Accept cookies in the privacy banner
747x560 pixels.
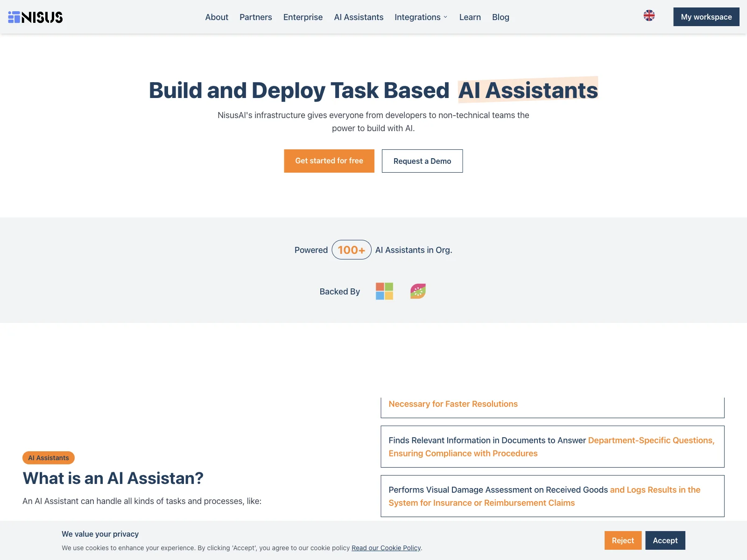tap(665, 540)
